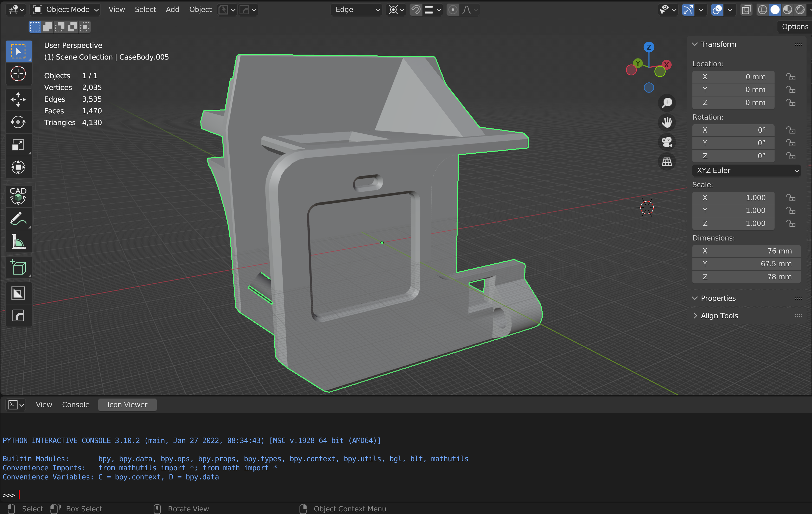The image size is (812, 514).
Task: Switch to material preview shading
Action: point(787,10)
